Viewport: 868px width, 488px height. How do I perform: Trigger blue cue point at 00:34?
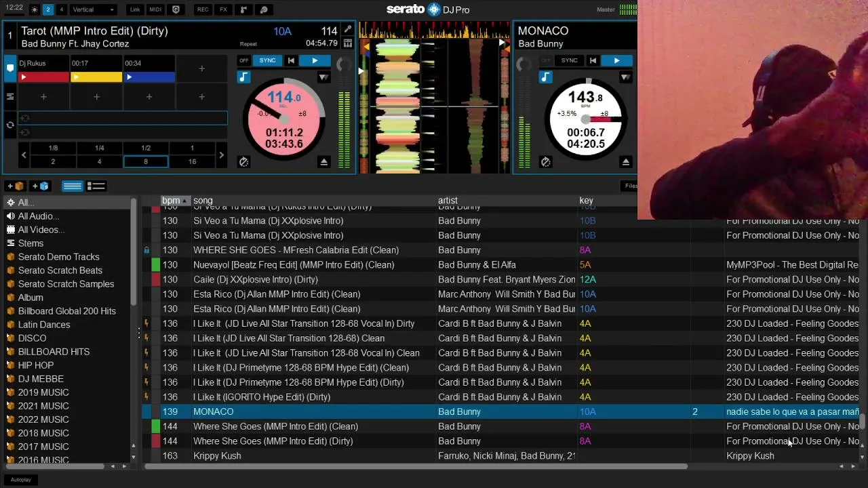pyautogui.click(x=149, y=77)
